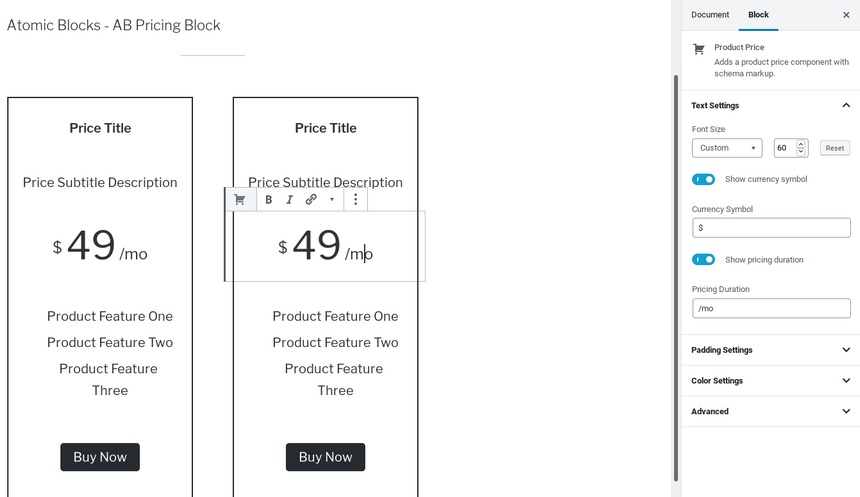Insert a link using the chain icon
860x497 pixels.
(311, 200)
